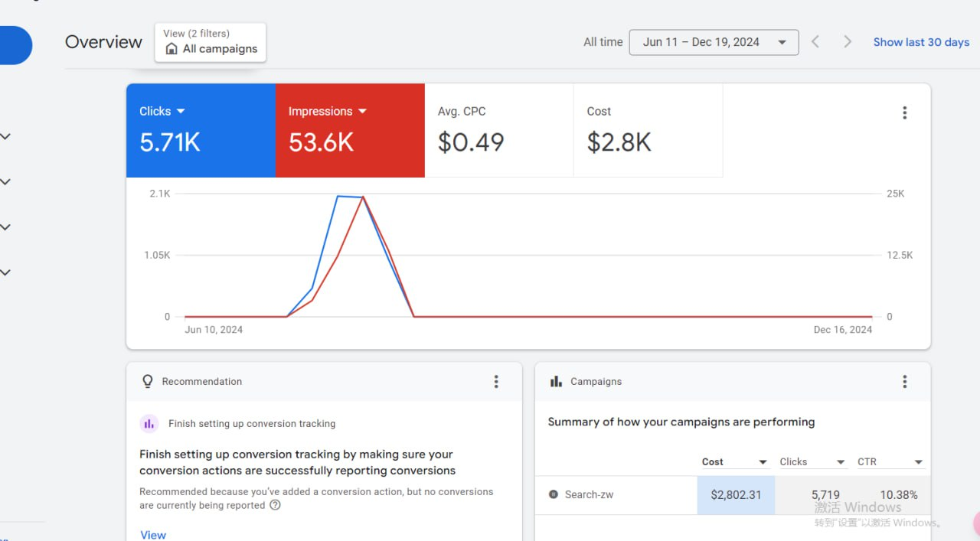Click the Campaigns bar chart icon

[556, 381]
